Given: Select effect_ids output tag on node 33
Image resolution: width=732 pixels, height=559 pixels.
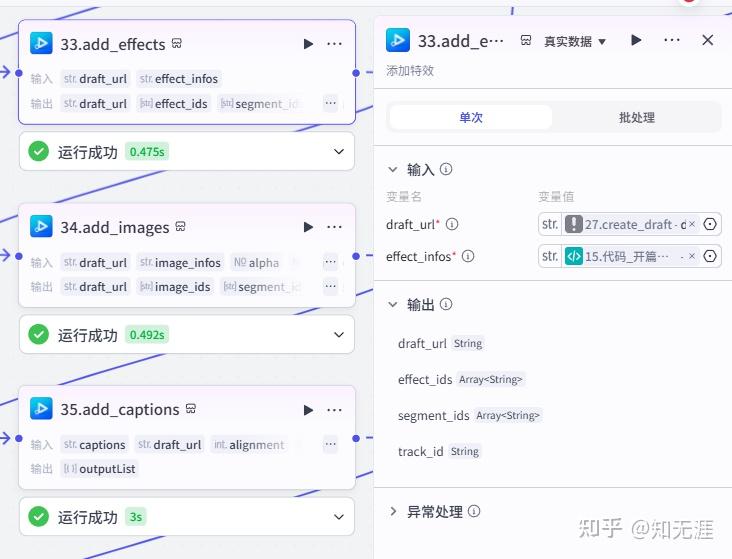Looking at the screenshot, I should click(174, 104).
